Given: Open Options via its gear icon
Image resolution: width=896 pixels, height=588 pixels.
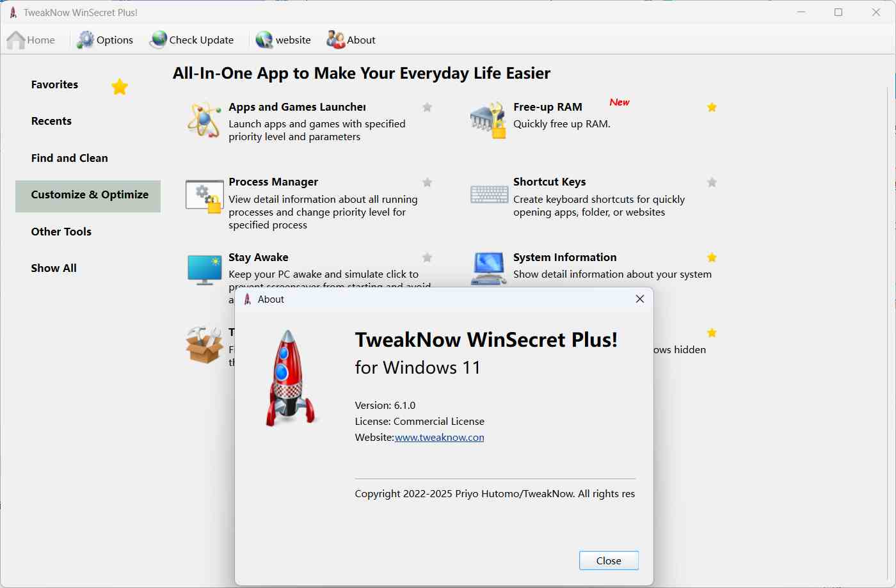Looking at the screenshot, I should coord(85,40).
